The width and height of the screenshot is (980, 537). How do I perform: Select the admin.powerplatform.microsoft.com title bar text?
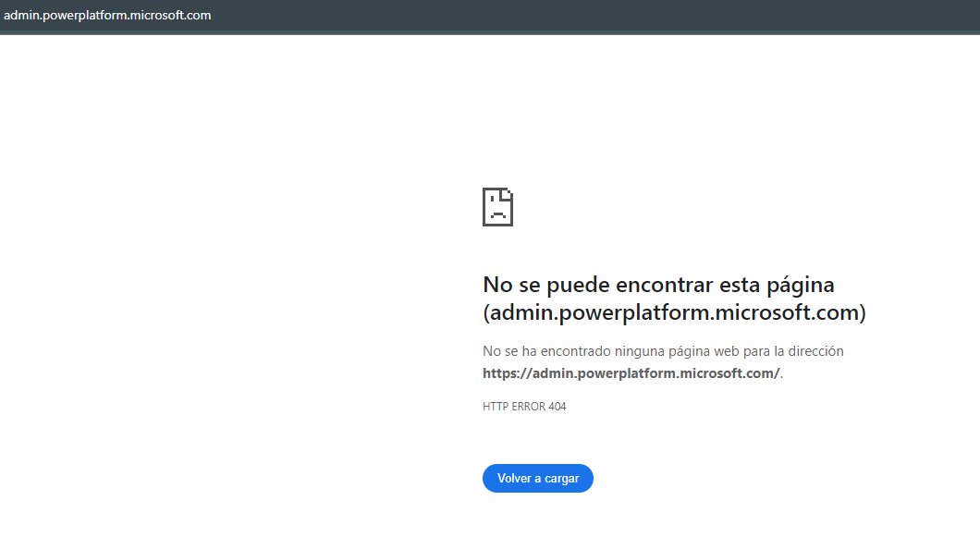coord(107,15)
